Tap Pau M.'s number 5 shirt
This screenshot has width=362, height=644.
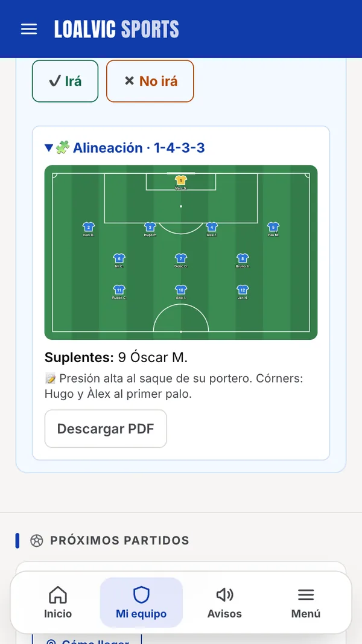pos(273,227)
